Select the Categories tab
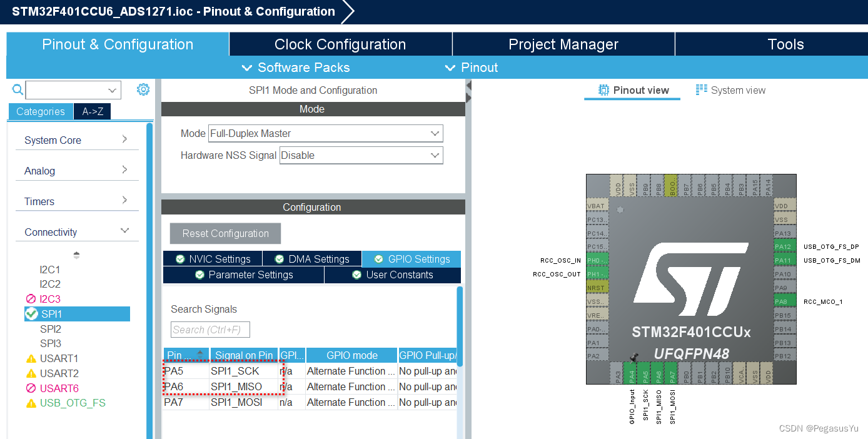 coord(41,111)
